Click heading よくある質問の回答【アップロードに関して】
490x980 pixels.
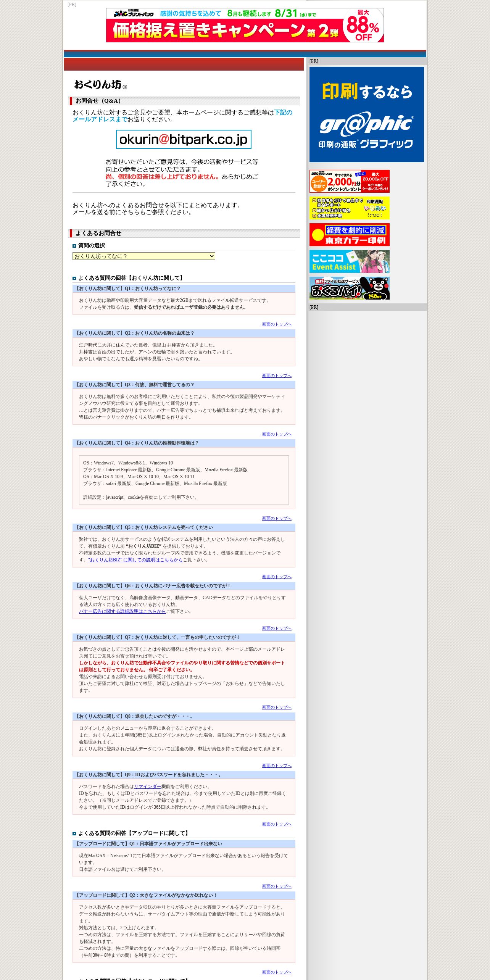134,833
